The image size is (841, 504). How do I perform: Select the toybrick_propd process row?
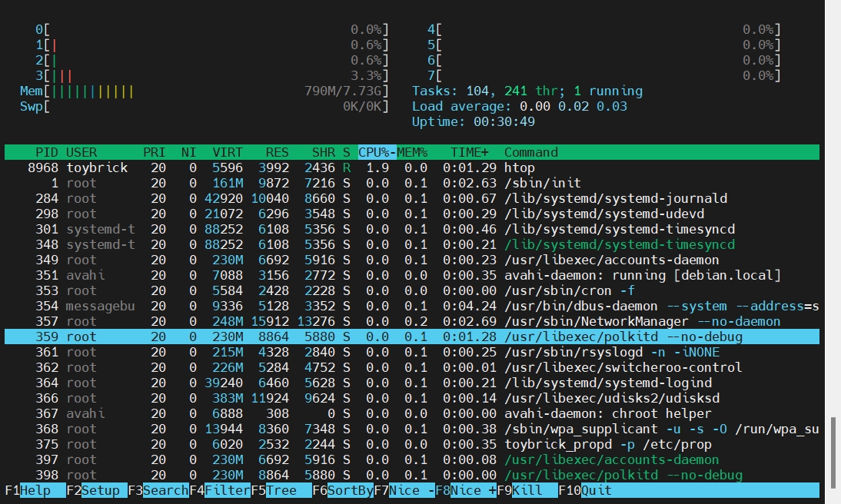[412, 445]
